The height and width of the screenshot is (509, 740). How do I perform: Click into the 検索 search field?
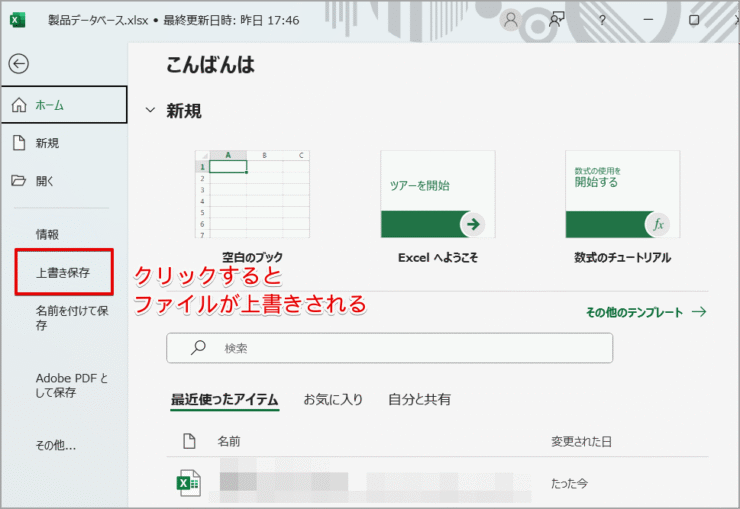390,348
